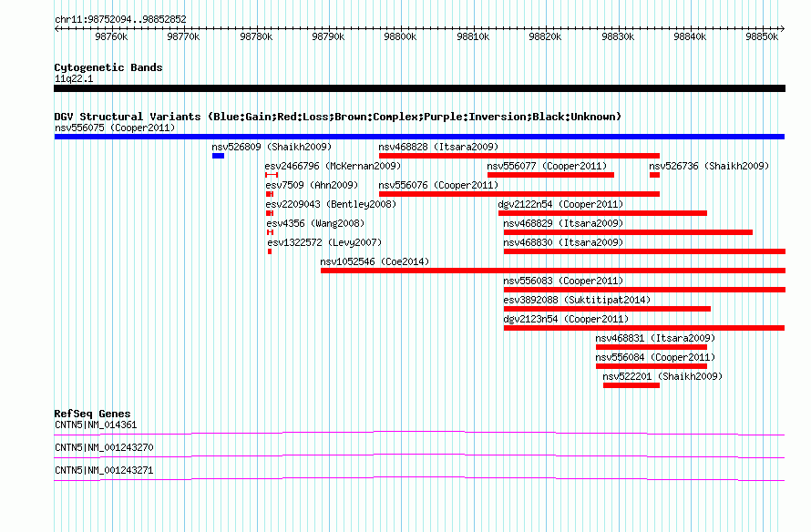Click the 98760k ruler position
Viewport: 811px width, 532px height.
coord(111,36)
